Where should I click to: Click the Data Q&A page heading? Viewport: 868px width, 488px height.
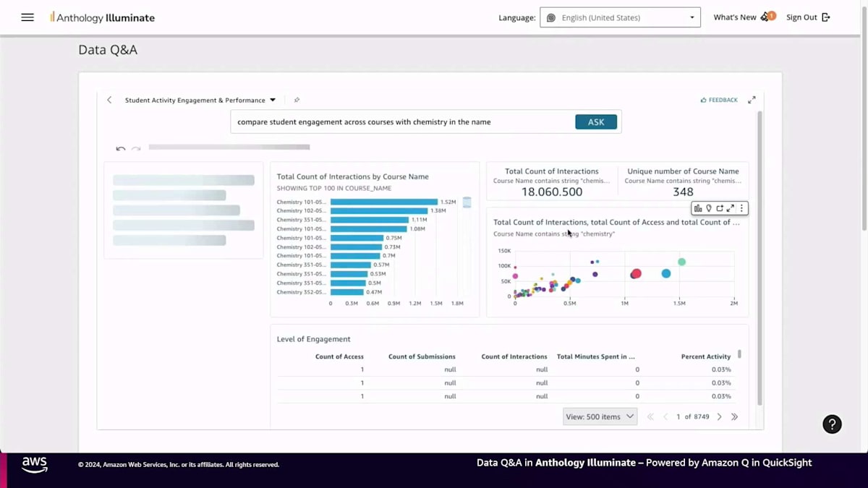(108, 50)
